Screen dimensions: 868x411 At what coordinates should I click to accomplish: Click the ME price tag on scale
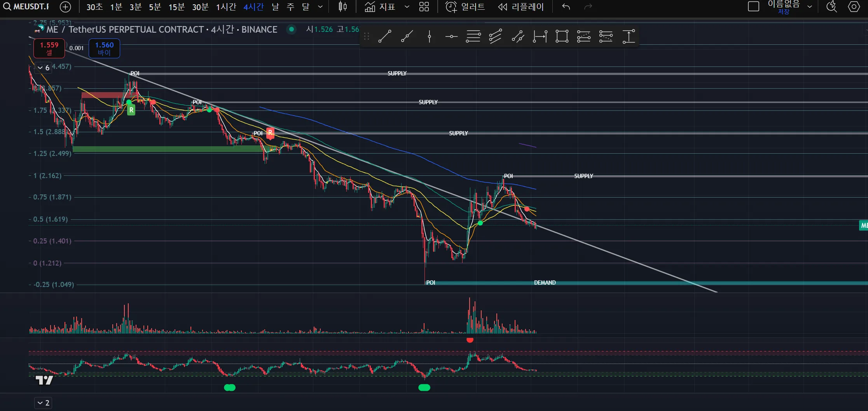(863, 226)
